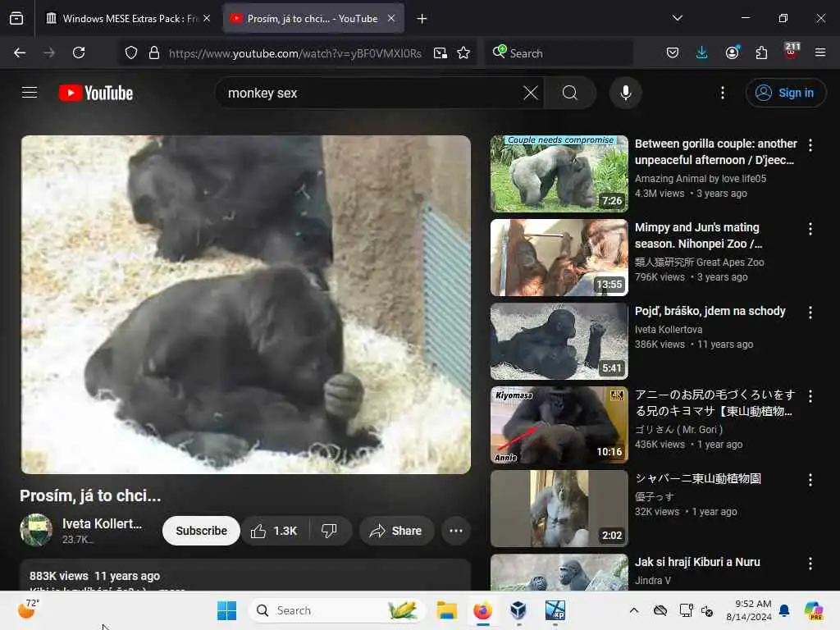Screen dimensions: 840x630
Task: Open the Firefox account icon
Action: [733, 52]
